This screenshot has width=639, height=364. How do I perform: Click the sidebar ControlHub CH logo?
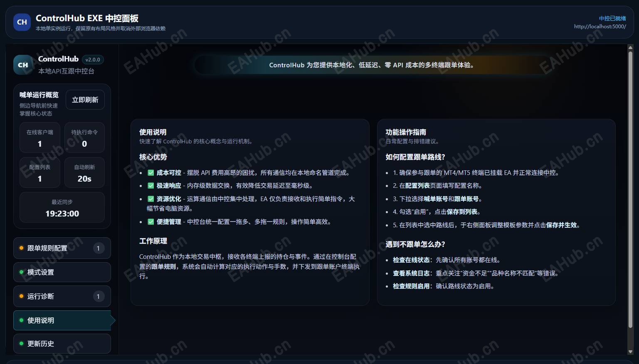(x=23, y=65)
